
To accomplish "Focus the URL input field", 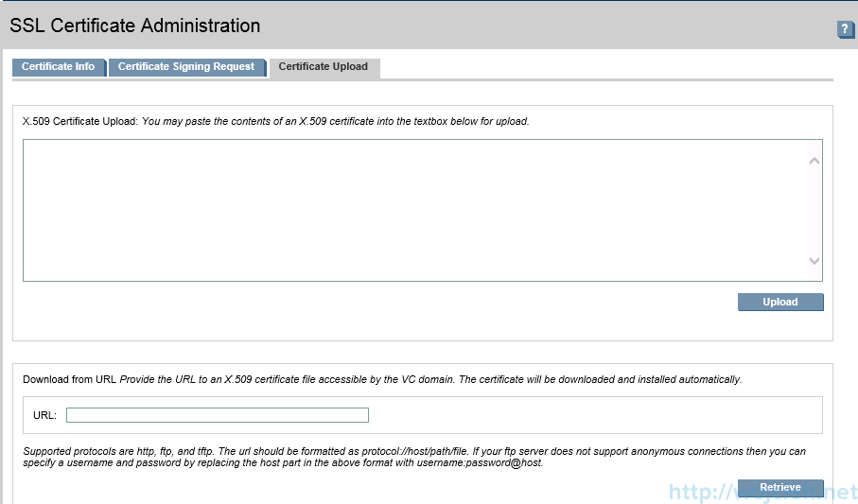I will pos(217,415).
